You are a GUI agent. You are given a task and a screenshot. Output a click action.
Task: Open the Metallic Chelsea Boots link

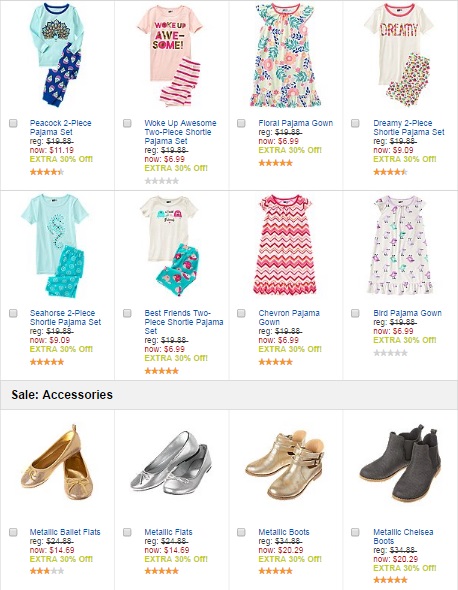(x=403, y=537)
